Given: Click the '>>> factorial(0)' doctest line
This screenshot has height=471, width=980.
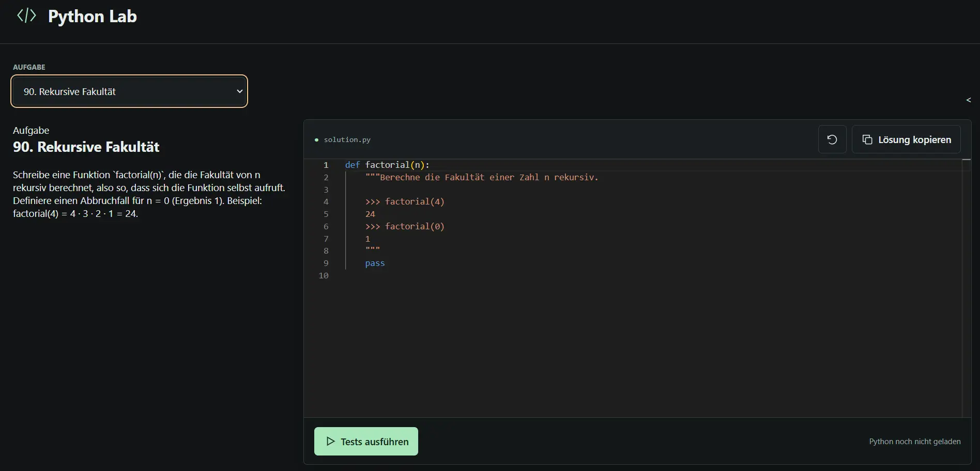Looking at the screenshot, I should (x=405, y=226).
